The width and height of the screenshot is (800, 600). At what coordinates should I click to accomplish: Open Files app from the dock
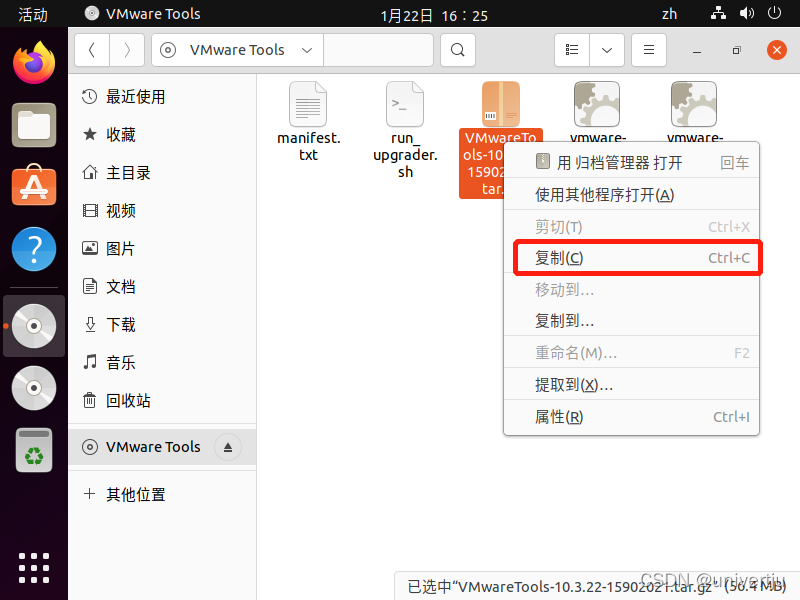pyautogui.click(x=34, y=125)
